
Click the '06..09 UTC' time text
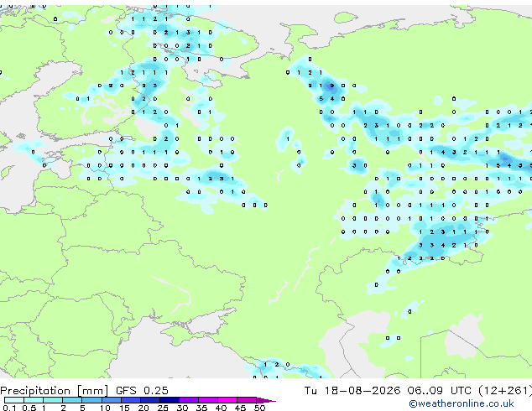click(440, 391)
